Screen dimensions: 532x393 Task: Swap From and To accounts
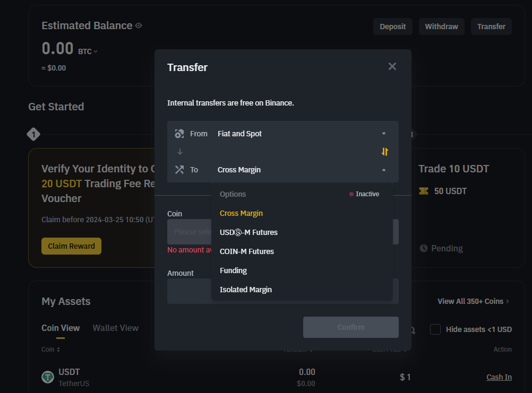pyautogui.click(x=384, y=152)
